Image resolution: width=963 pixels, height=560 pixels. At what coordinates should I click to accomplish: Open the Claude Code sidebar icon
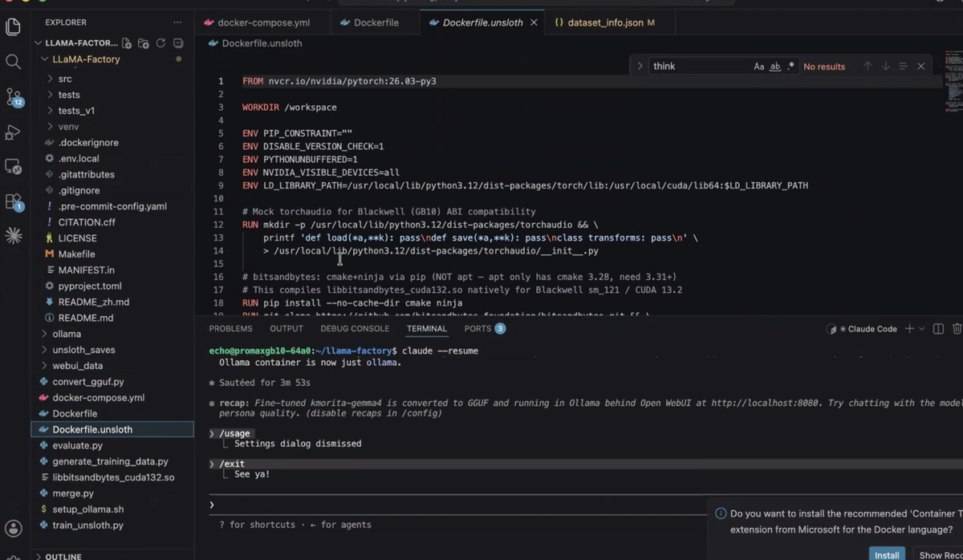pyautogui.click(x=14, y=236)
